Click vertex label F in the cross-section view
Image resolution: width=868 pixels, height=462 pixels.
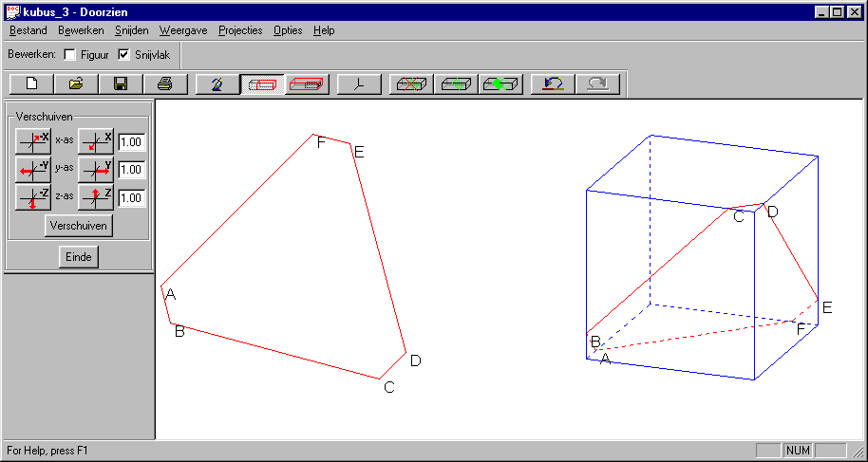321,143
